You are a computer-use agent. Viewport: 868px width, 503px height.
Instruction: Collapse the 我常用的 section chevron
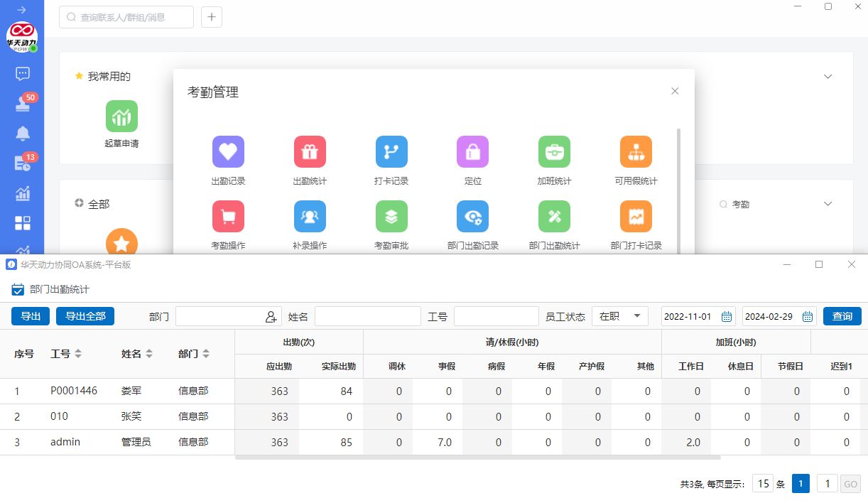pos(827,77)
